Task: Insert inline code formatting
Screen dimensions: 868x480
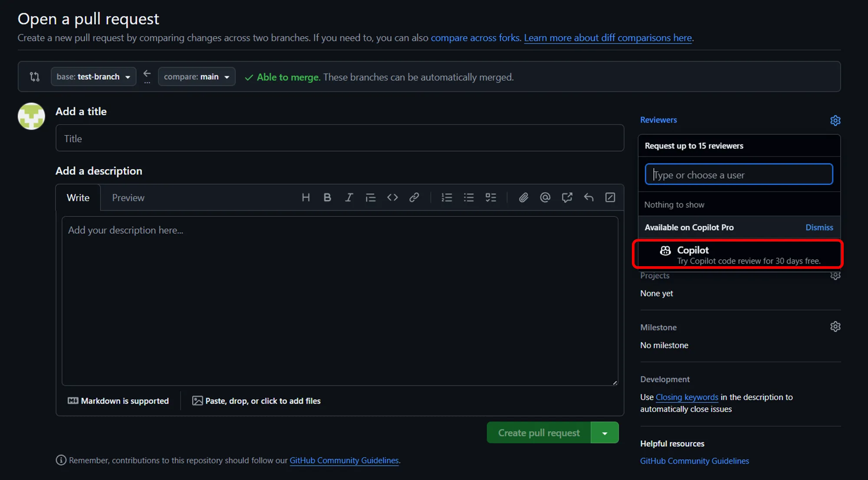Action: click(x=392, y=197)
